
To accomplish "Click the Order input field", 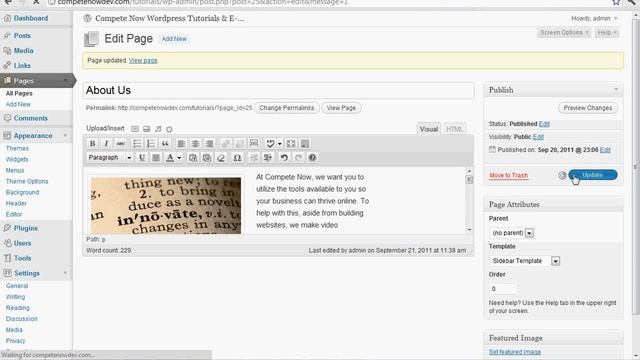I will (503, 289).
